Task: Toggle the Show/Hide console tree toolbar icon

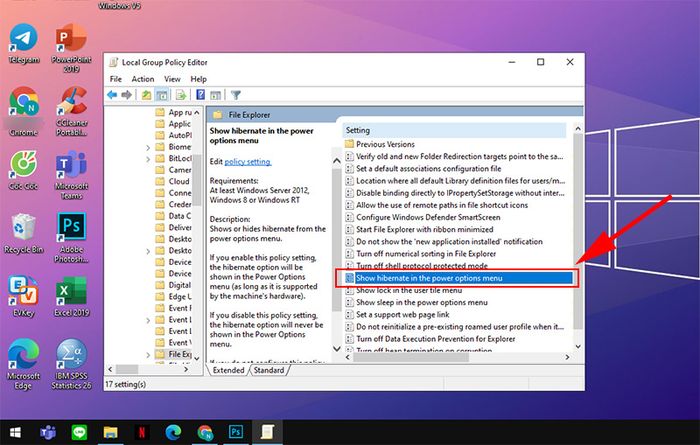Action: 162,95
